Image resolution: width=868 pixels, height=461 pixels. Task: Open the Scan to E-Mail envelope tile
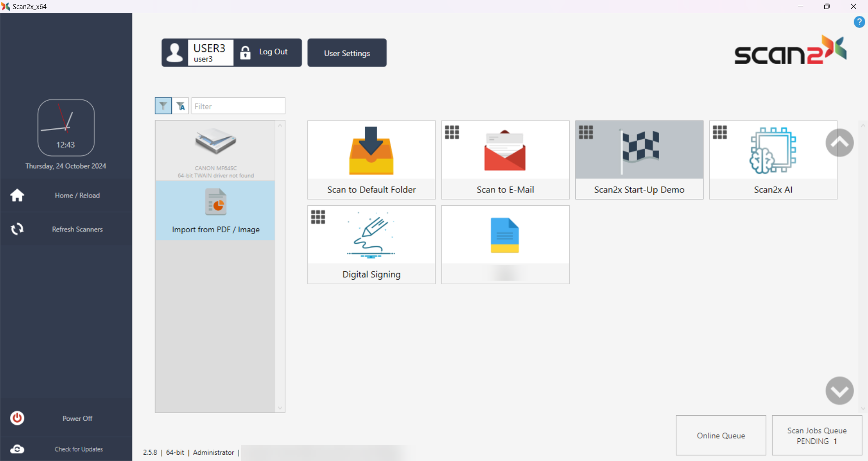point(505,160)
